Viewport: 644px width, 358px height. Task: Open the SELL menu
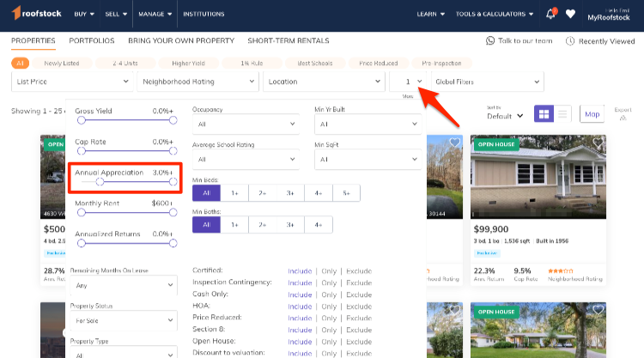[x=116, y=14]
